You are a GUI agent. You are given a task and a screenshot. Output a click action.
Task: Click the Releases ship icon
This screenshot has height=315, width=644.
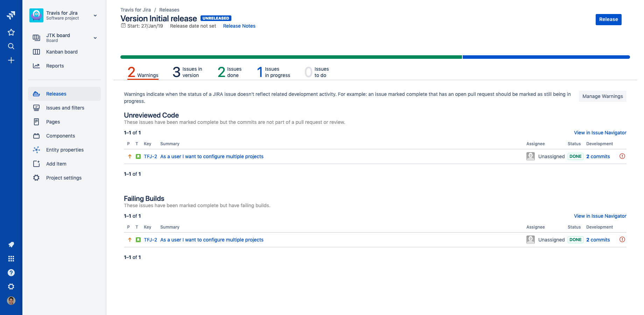(x=36, y=94)
